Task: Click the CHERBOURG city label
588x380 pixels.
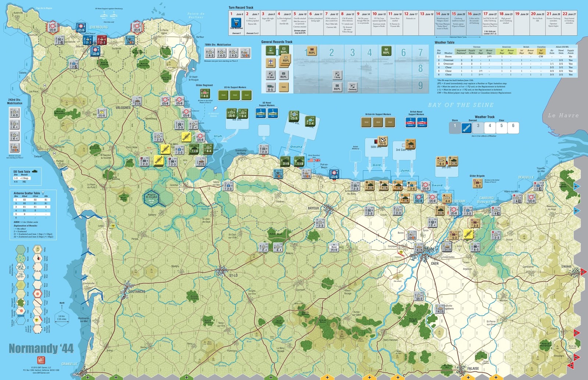Action: [99, 27]
